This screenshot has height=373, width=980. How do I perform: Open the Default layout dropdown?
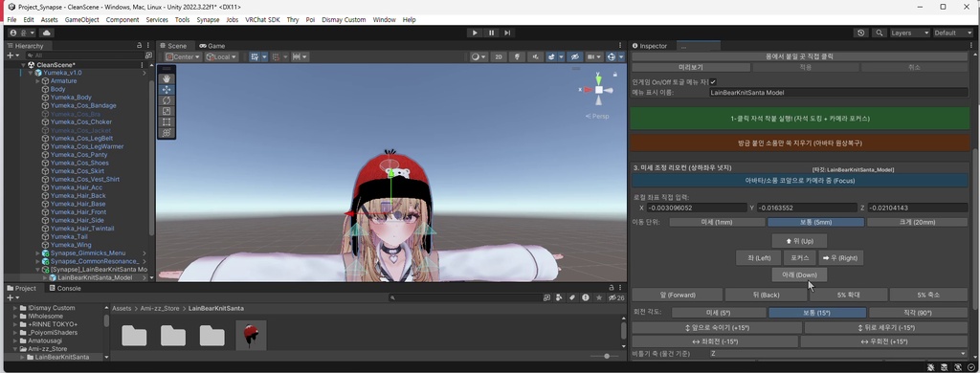(x=953, y=33)
